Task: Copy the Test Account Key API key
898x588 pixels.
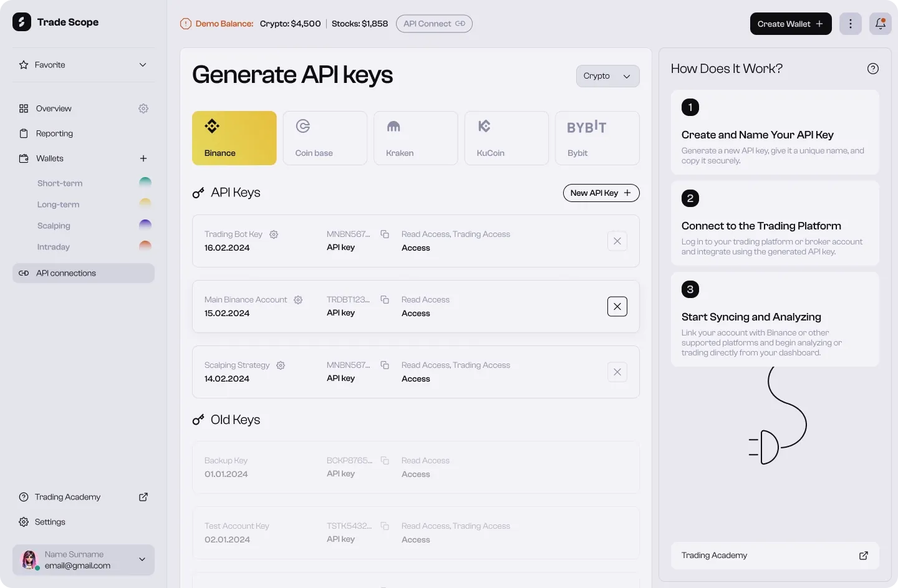Action: coord(385,526)
